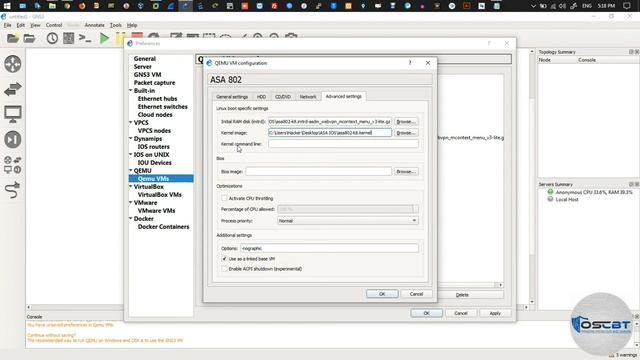Screen dimensions: 640x360
Task: Click the Delete button in Preferences
Action: point(462,295)
